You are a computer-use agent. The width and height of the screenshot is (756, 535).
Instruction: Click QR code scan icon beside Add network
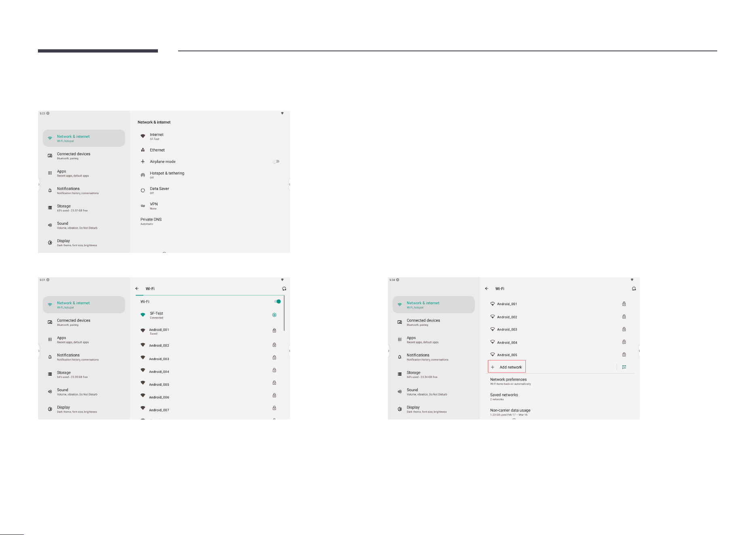pyautogui.click(x=624, y=367)
